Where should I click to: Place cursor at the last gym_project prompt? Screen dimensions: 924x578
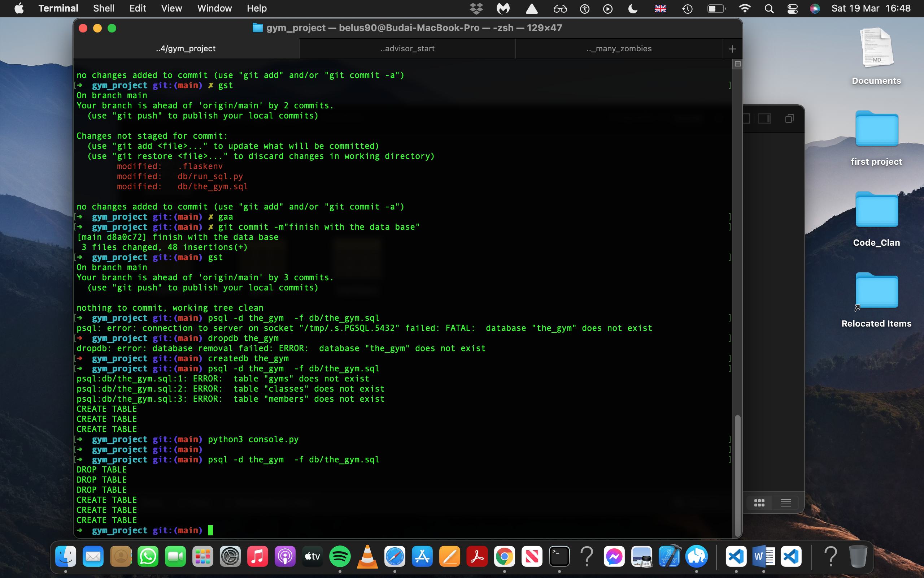(x=210, y=530)
